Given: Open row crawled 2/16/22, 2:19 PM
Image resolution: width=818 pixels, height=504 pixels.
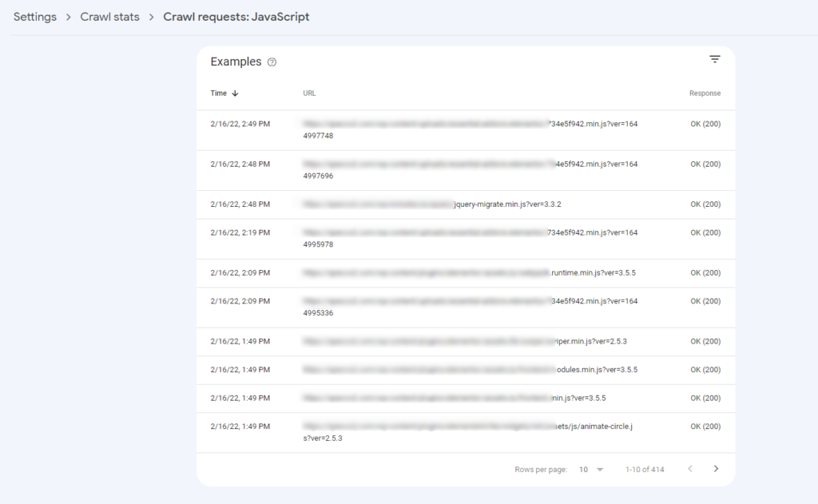Looking at the screenshot, I should pos(466,239).
